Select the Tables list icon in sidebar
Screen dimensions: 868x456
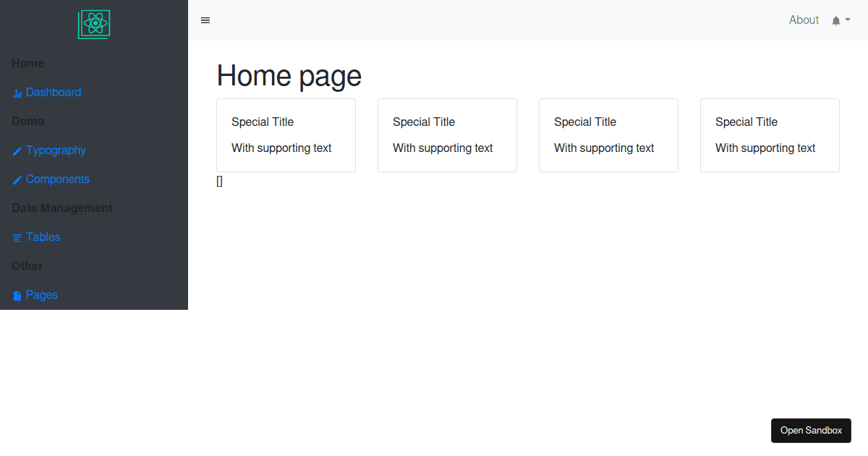[16, 237]
